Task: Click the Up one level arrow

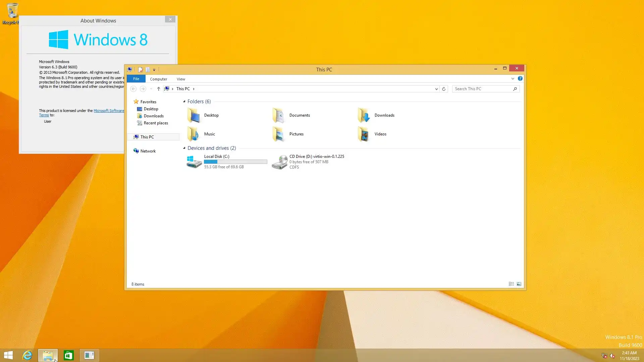Action: click(159, 89)
